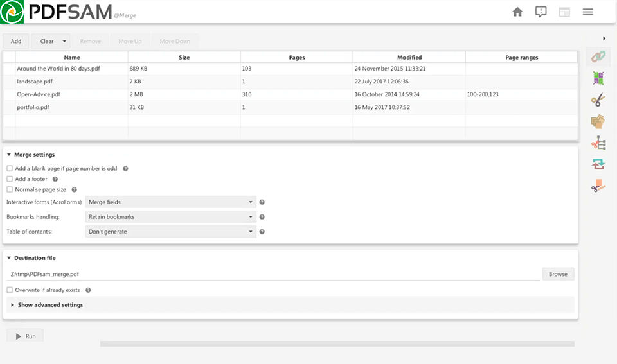Show help for blank page option

(125, 169)
